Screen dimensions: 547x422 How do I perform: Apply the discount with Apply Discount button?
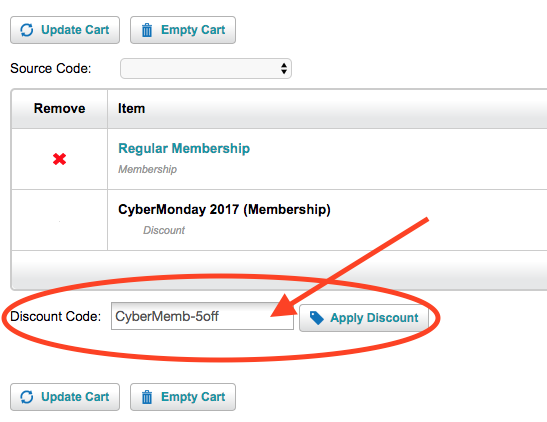(364, 318)
